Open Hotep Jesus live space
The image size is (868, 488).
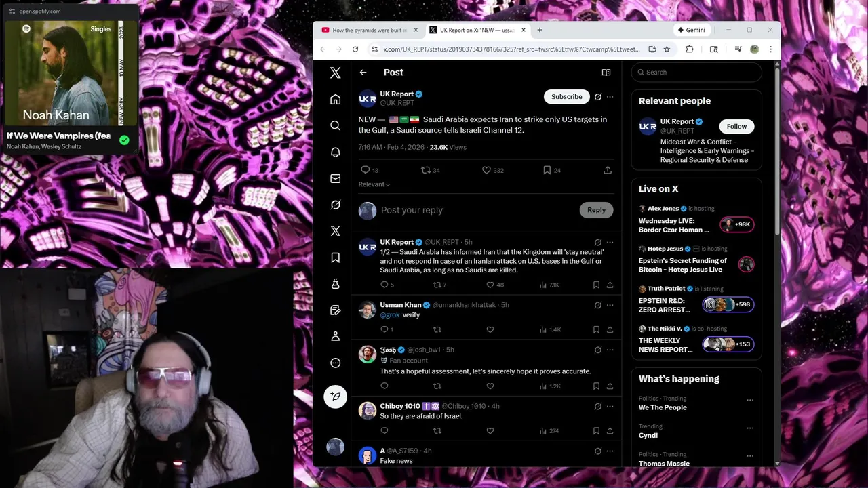(x=696, y=261)
